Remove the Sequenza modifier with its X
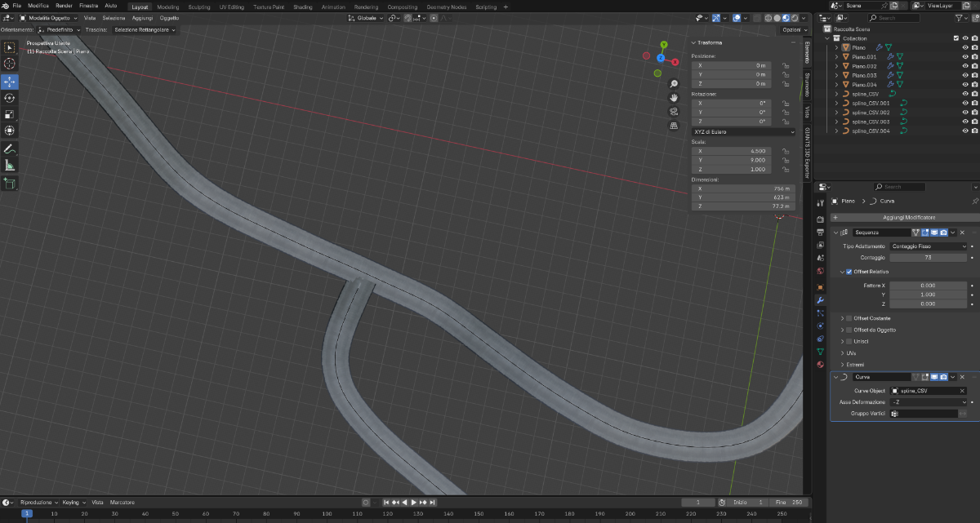Screen dimensions: 980x523 962,233
